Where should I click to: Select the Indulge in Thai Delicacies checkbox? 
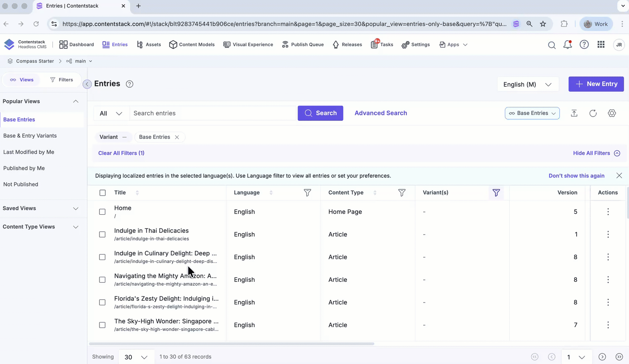click(x=102, y=234)
